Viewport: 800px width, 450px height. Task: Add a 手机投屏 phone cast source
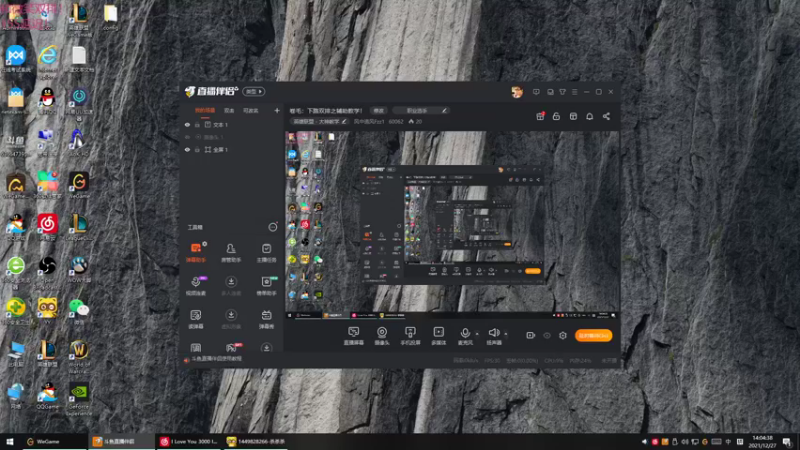tap(410, 336)
